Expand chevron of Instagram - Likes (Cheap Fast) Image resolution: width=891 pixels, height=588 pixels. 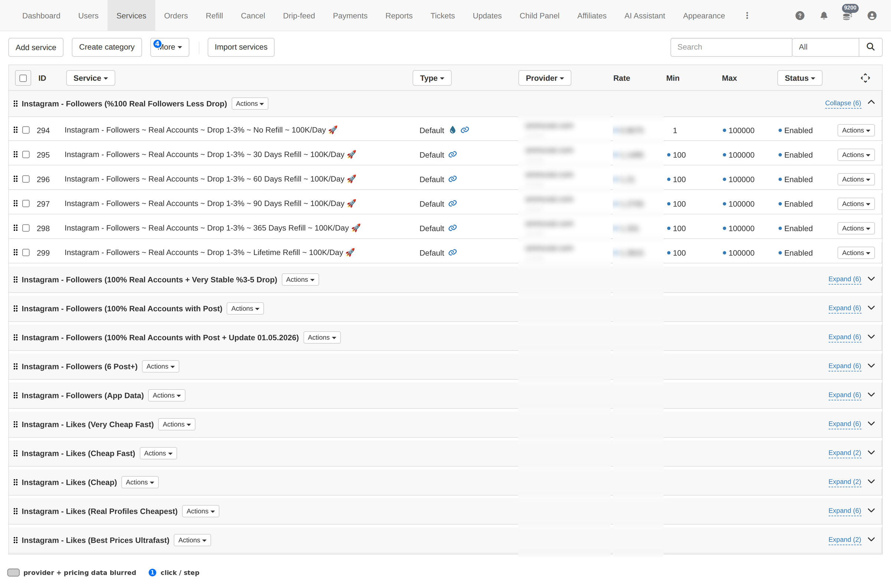click(x=871, y=453)
